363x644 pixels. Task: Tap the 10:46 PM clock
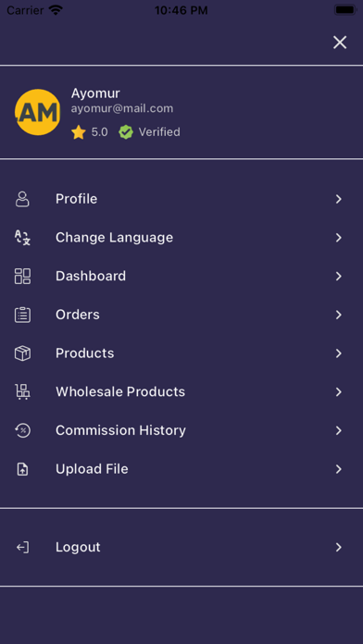pos(181,10)
